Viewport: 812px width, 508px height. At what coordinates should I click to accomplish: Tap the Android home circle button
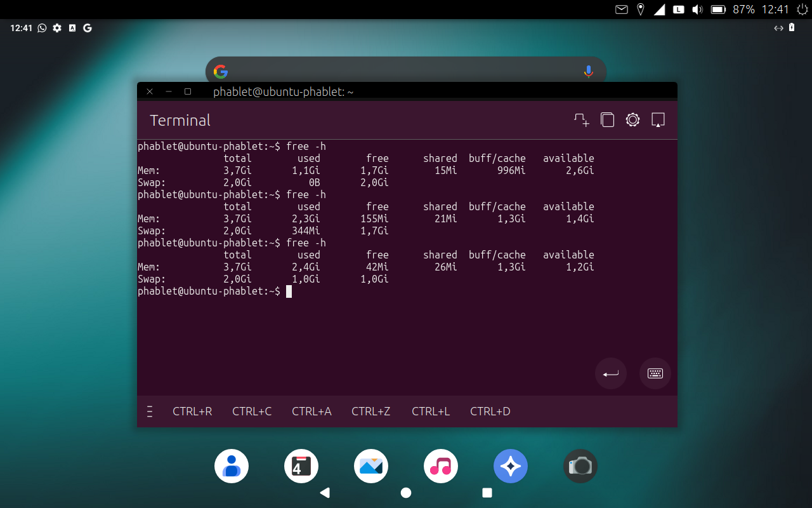pyautogui.click(x=406, y=493)
